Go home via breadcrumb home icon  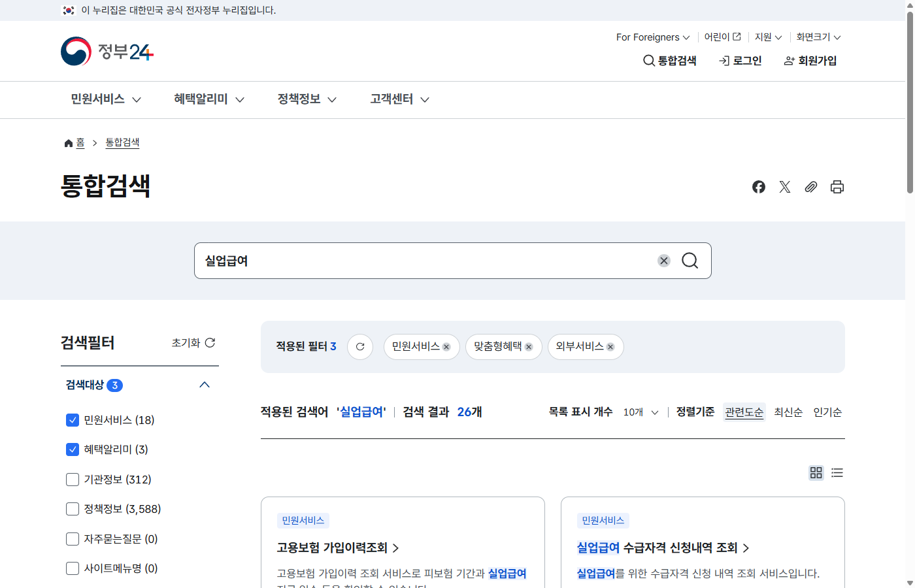68,142
